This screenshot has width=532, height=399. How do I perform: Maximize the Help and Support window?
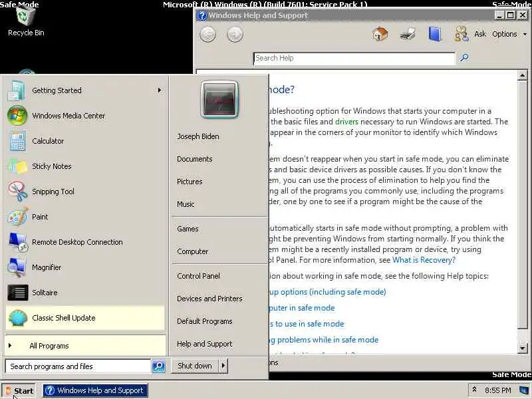pyautogui.click(x=510, y=15)
